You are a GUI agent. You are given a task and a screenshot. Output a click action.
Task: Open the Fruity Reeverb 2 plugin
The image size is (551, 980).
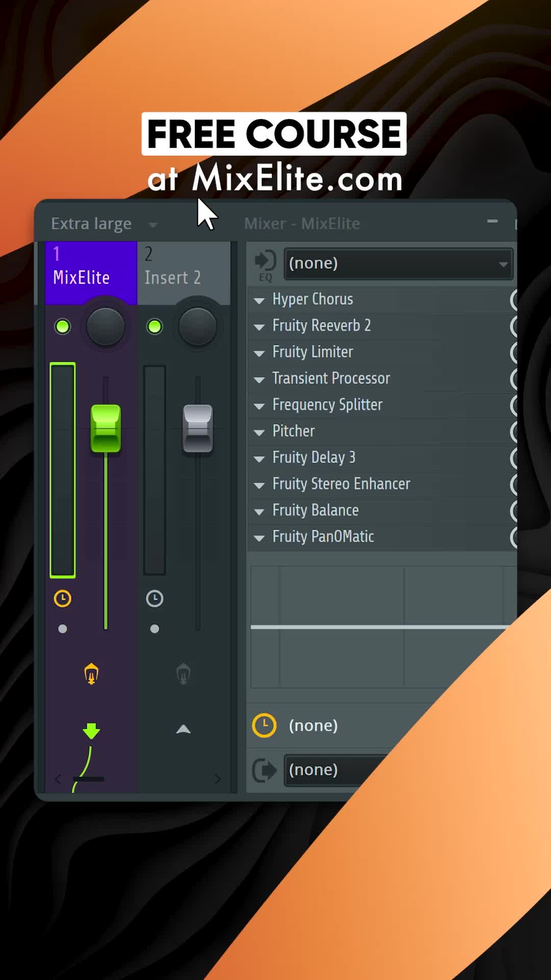[x=321, y=326]
